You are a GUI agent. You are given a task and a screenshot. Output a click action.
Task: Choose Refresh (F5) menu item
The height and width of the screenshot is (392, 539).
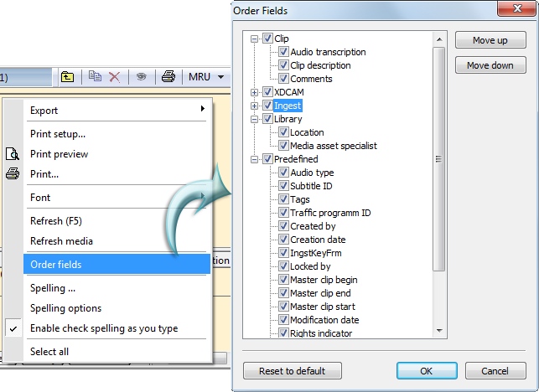117,221
